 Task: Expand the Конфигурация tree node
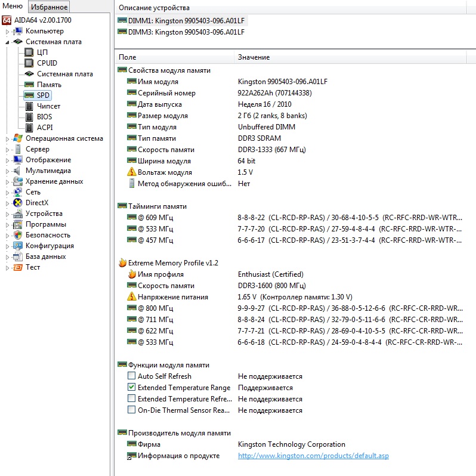7,246
